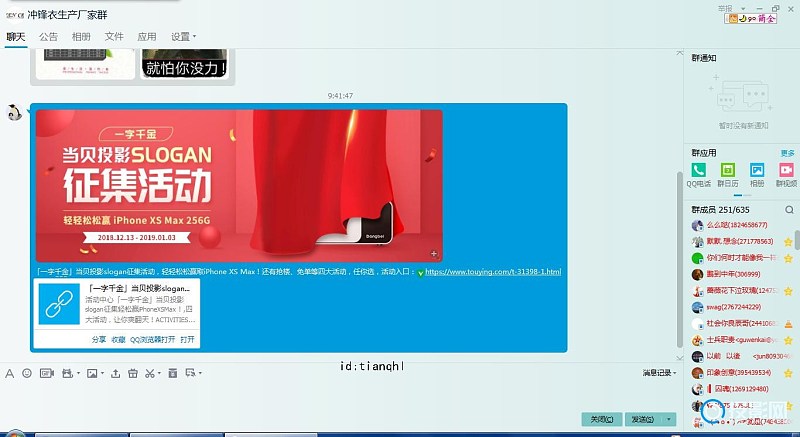Click the star badge next to 印象创意

coord(788,373)
